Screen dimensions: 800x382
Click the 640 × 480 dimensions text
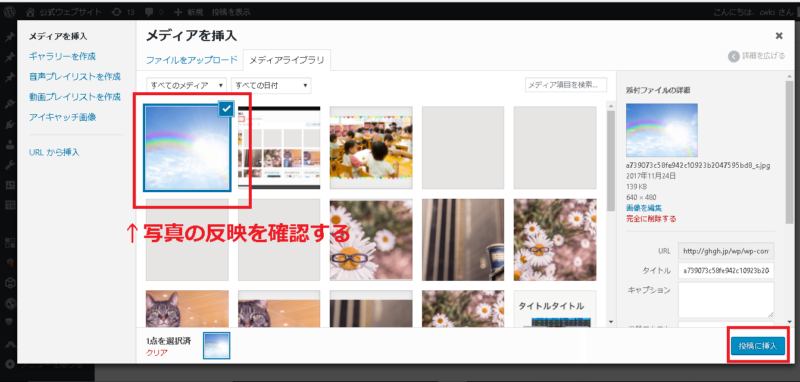pos(641,197)
